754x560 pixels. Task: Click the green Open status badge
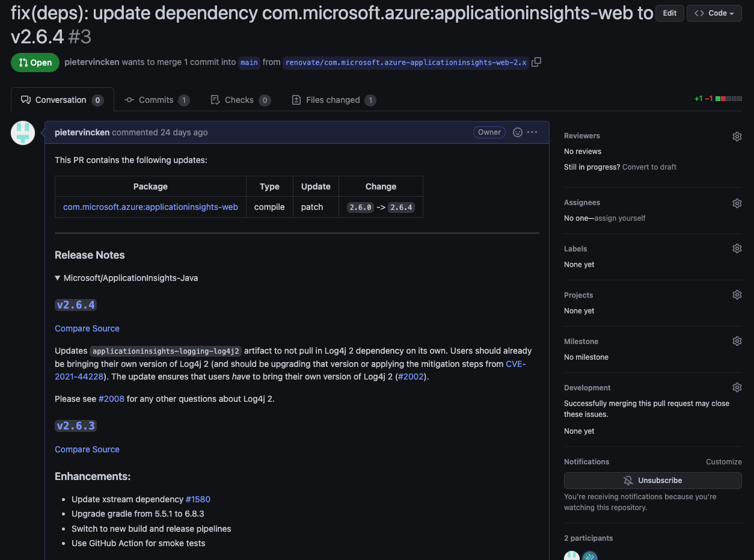[35, 63]
